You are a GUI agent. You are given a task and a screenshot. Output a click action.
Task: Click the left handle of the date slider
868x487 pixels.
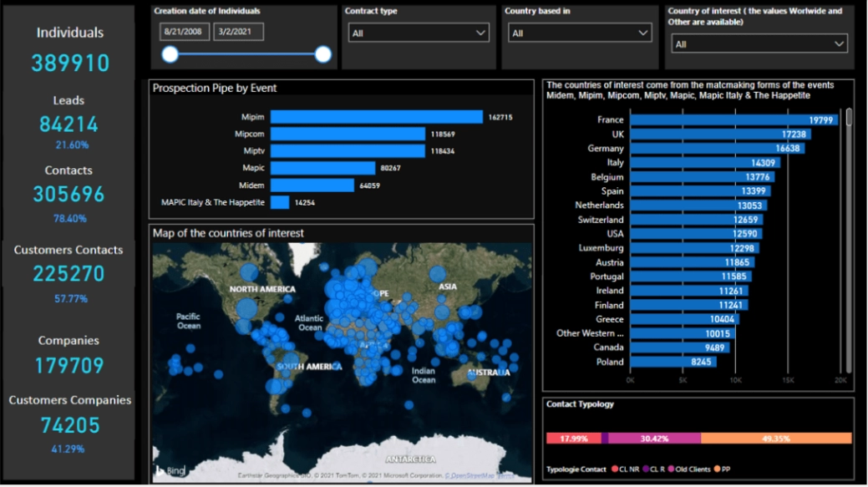(x=170, y=53)
